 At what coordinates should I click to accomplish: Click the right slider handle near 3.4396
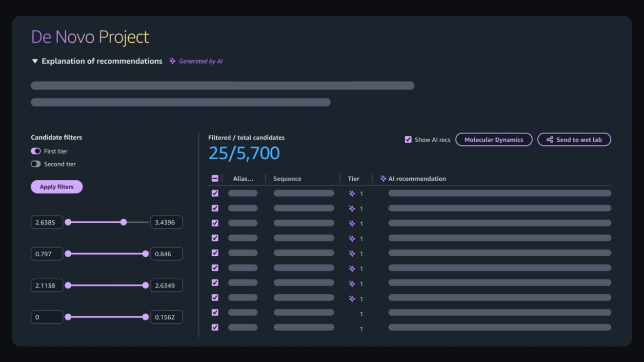pos(123,222)
